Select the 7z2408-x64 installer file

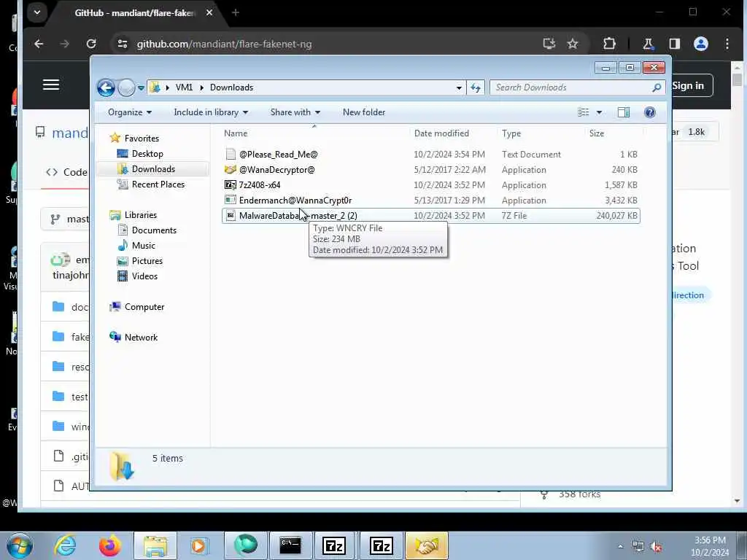430,184
